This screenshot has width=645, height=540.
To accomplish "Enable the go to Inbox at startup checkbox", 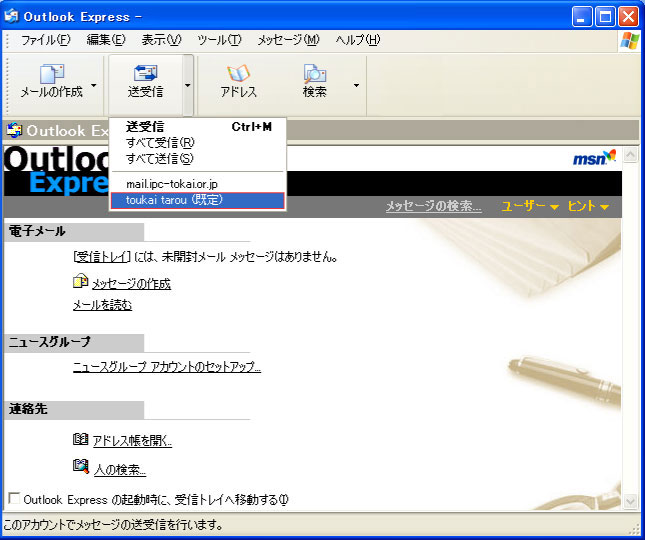I will (x=14, y=498).
